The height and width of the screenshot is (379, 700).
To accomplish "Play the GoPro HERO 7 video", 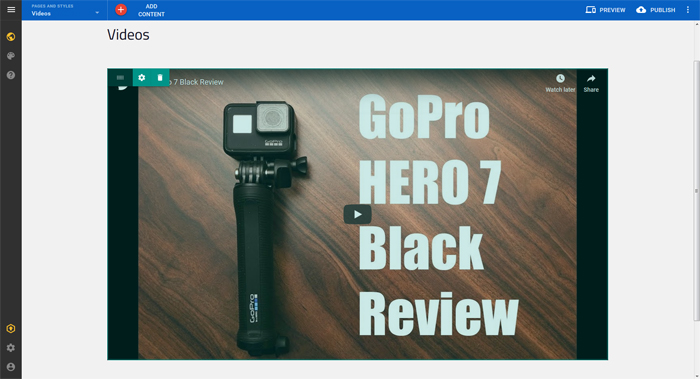I will 357,214.
